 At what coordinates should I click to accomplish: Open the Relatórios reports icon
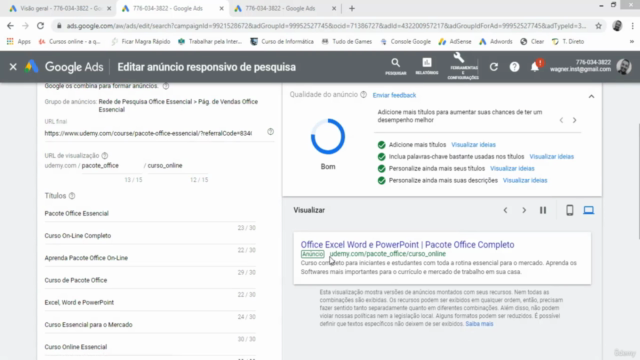point(427,66)
